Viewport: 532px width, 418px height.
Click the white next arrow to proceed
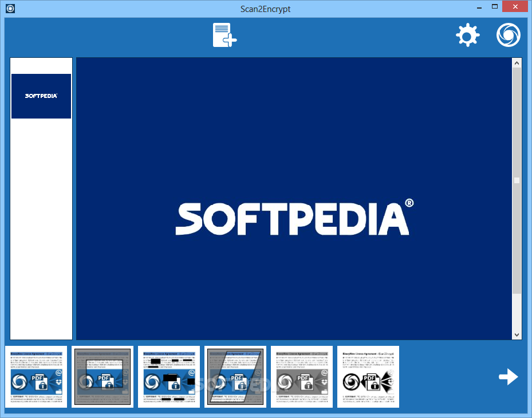pos(509,377)
